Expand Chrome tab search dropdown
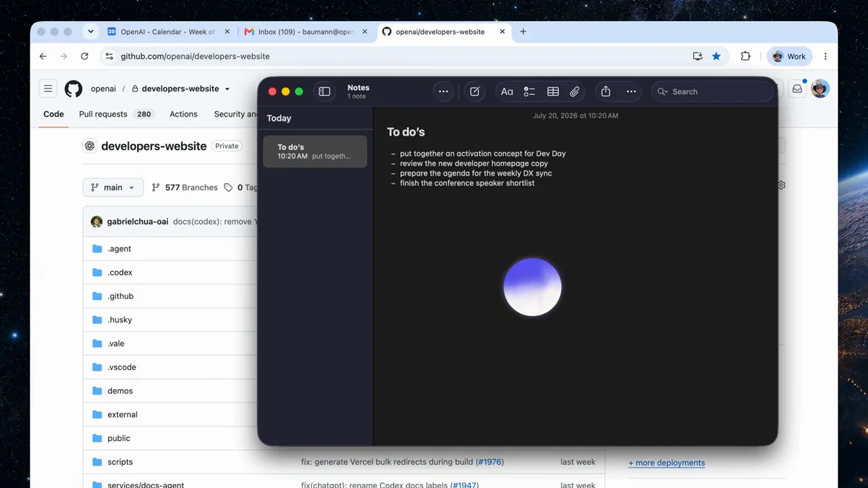The height and width of the screenshot is (488, 868). pos(90,31)
